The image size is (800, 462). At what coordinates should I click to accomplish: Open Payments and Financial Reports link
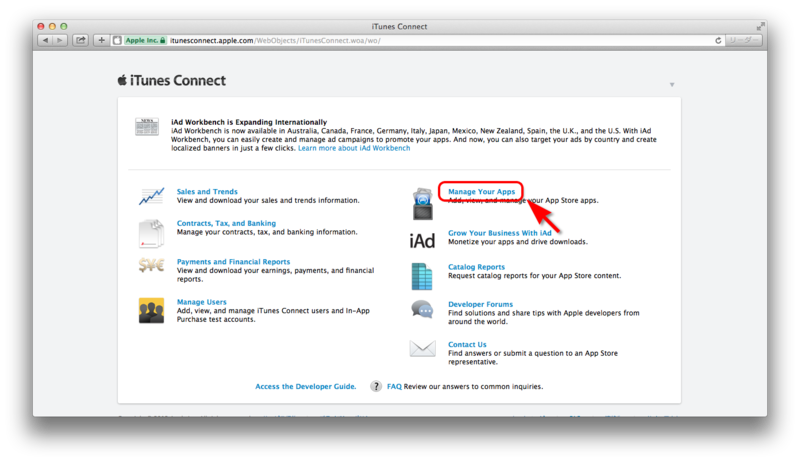(x=233, y=262)
